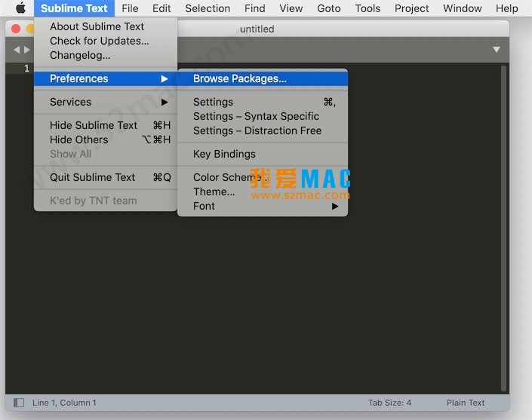Choose Hide Others
The height and width of the screenshot is (420, 532).
point(106,139)
